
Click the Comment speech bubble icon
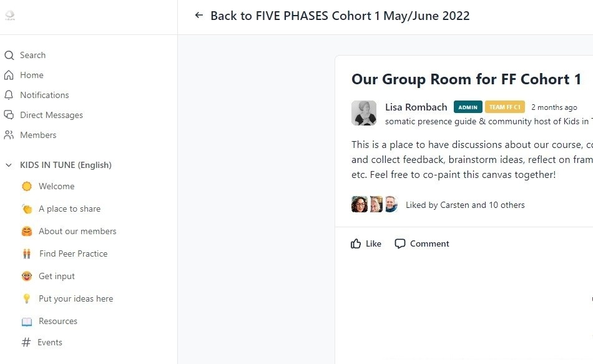[x=400, y=243]
